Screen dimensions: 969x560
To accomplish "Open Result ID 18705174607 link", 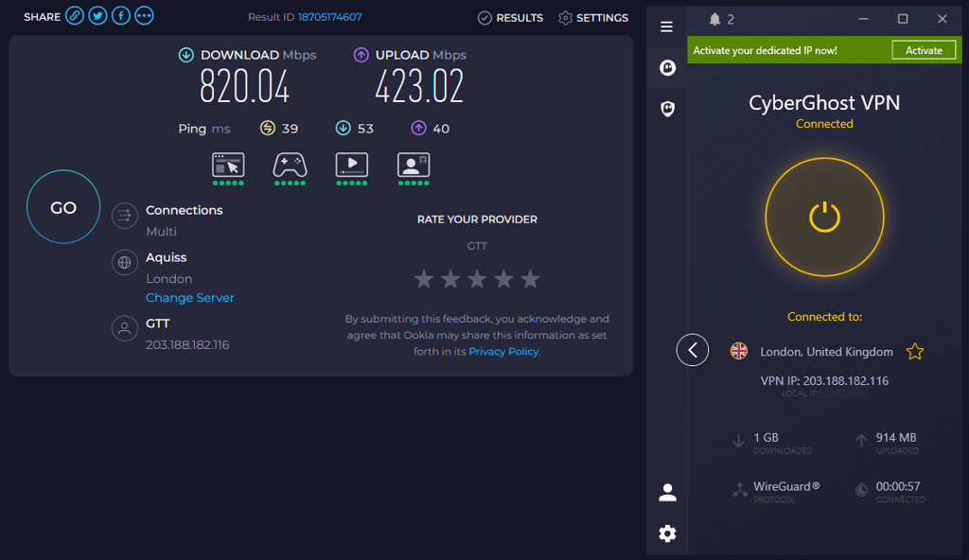I will [329, 17].
